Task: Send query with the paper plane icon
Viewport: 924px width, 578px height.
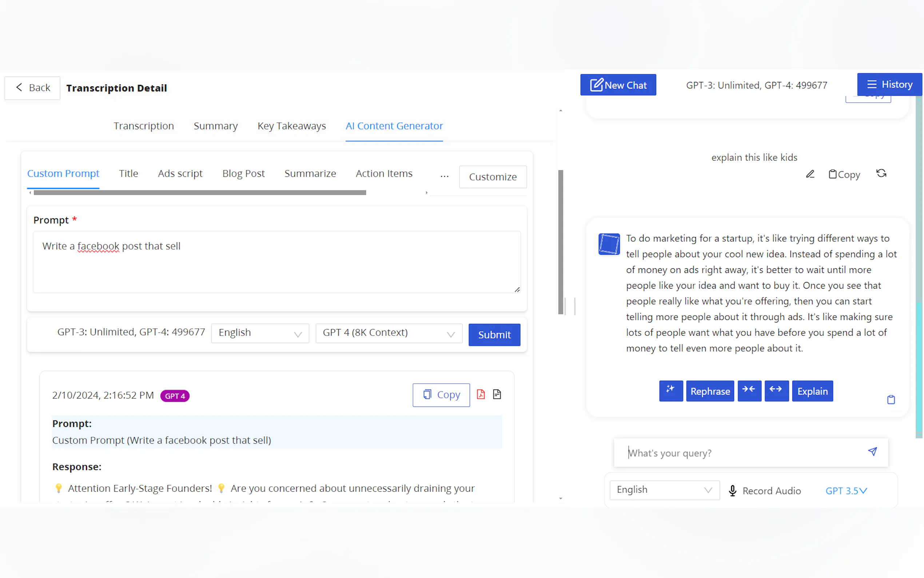Action: [872, 452]
